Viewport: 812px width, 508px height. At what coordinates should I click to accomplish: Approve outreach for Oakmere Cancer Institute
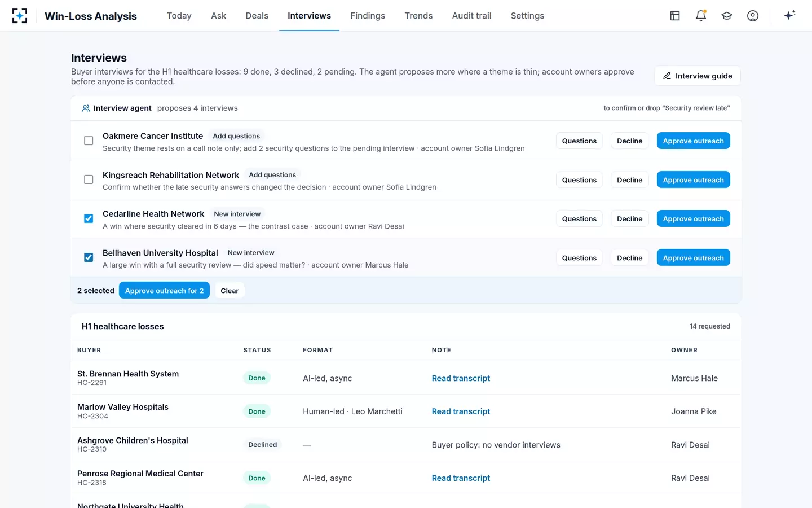(694, 141)
